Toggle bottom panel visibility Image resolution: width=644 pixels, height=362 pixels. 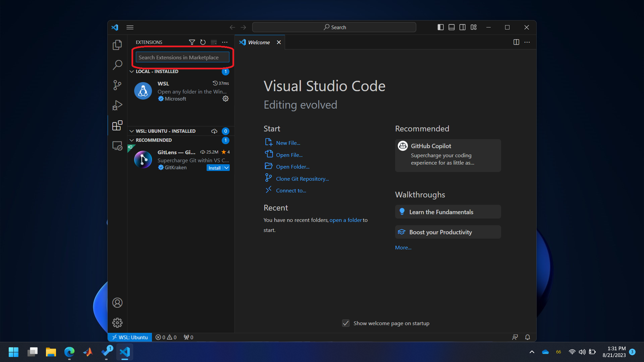[x=451, y=27]
